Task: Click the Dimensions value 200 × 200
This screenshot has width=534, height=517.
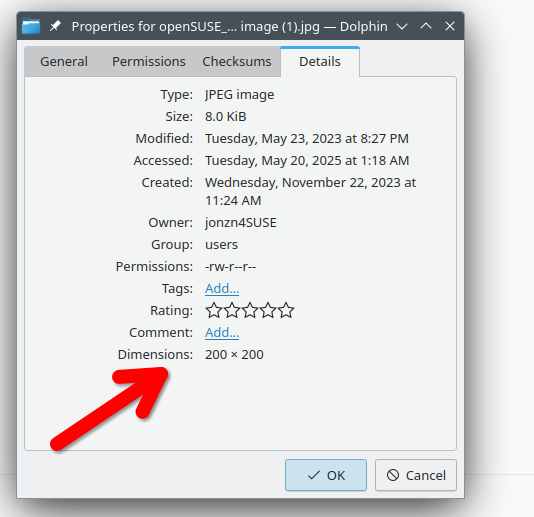Action: pyautogui.click(x=234, y=355)
